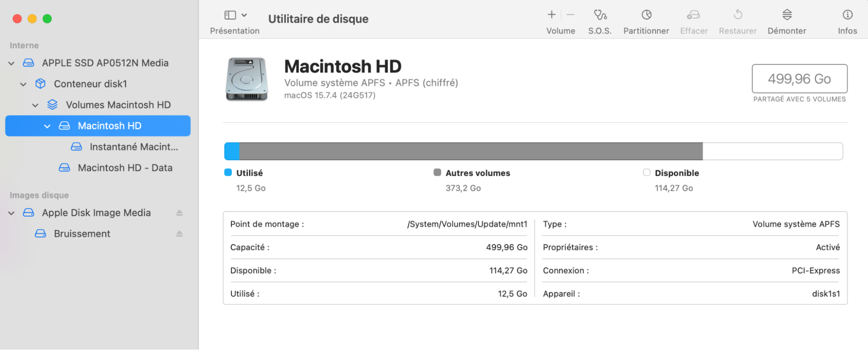Screen dimensions: 868x350
Task: Click the Images disque sidebar section header
Action: tap(39, 195)
